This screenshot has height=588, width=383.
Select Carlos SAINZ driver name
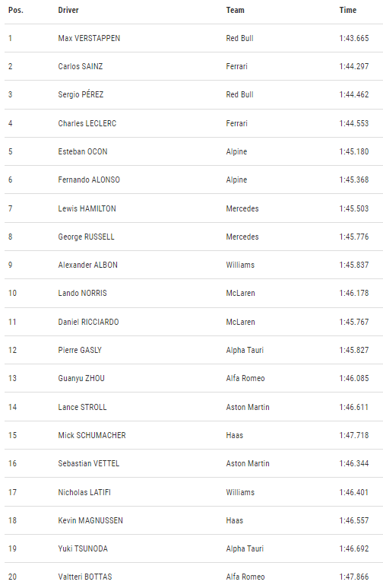81,66
